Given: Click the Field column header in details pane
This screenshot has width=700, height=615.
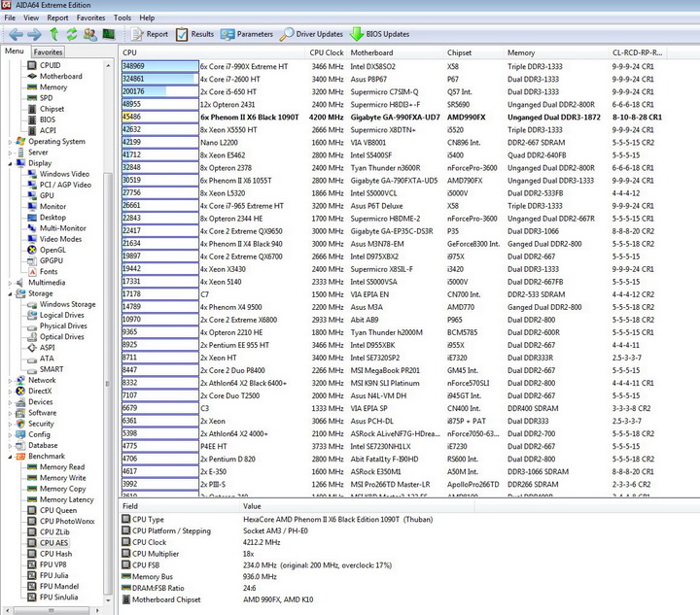Looking at the screenshot, I should (x=179, y=506).
